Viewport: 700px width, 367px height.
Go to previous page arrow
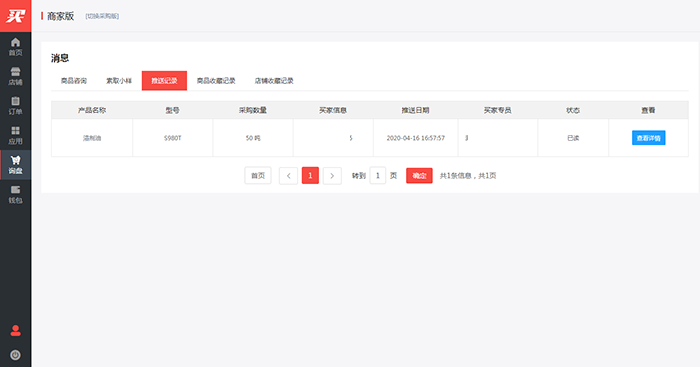point(288,175)
